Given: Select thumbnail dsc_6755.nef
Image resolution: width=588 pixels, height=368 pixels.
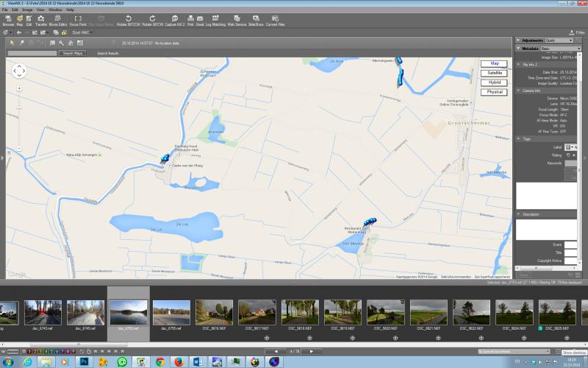Looking at the screenshot, I should click(171, 315).
